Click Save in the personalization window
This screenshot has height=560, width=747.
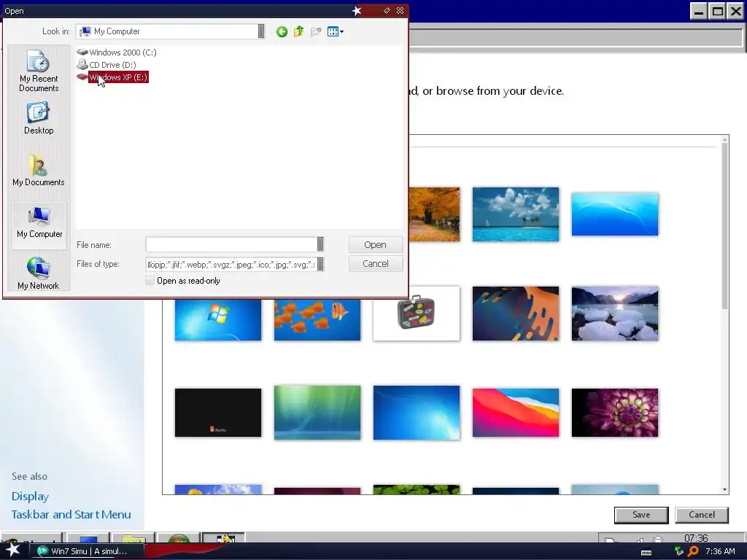(x=641, y=515)
